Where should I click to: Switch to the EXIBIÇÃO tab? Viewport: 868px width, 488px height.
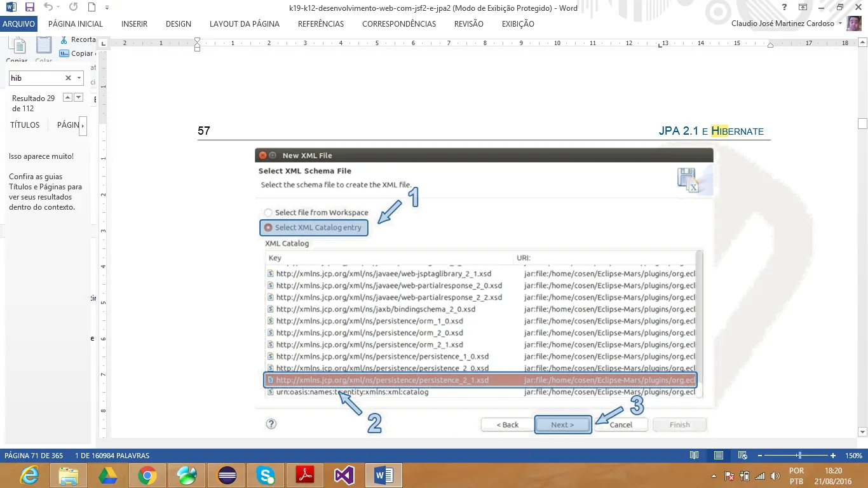pos(518,24)
